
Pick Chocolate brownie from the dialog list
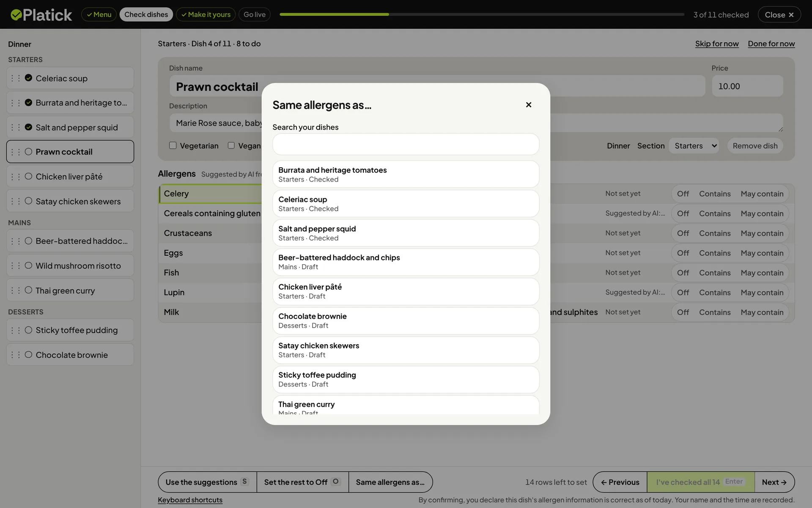click(406, 321)
